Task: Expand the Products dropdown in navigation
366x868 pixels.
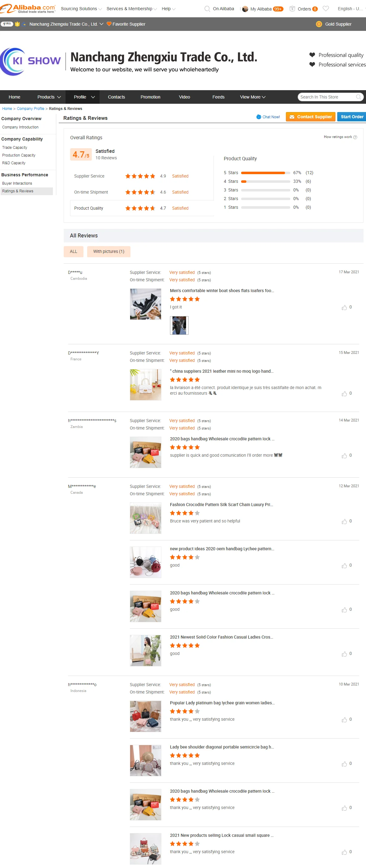Action: [x=49, y=97]
